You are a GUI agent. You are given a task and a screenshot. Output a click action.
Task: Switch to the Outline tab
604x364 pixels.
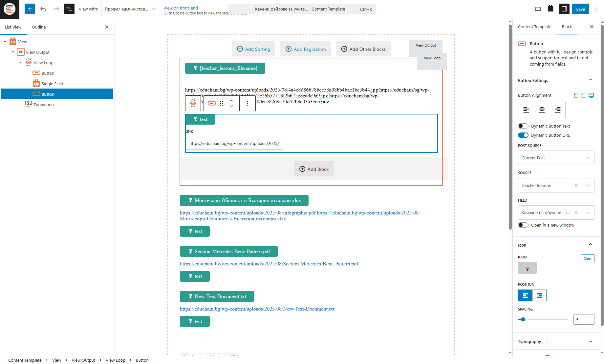pos(39,27)
